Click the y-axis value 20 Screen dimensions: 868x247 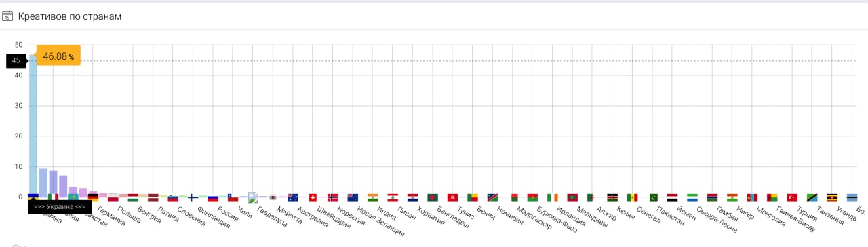click(x=18, y=136)
